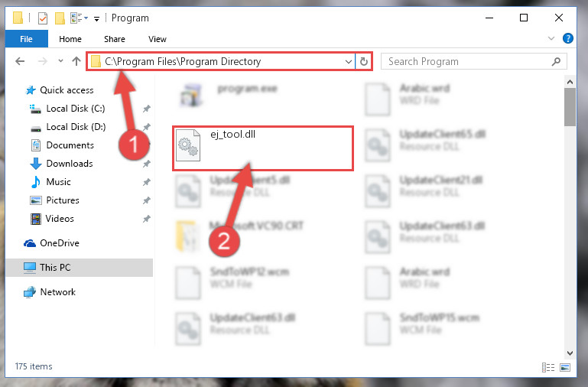Go up one folder level
Image resolution: width=588 pixels, height=387 pixels.
tap(76, 61)
